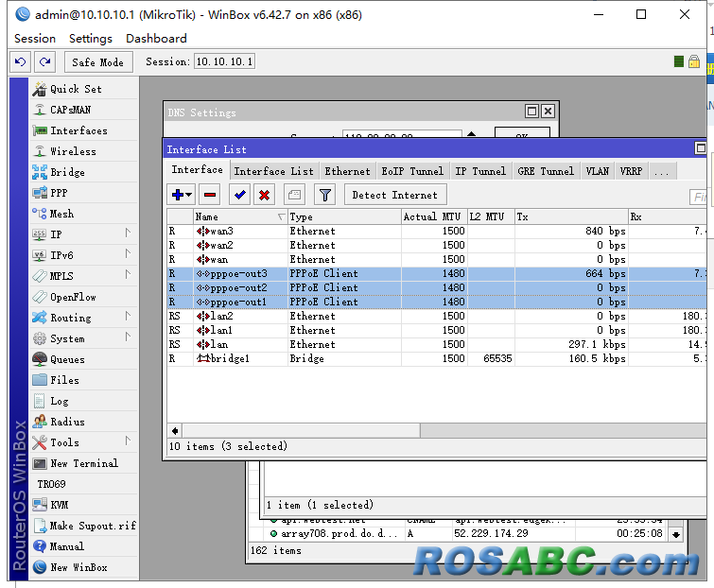Toggle Safe Mode button
The width and height of the screenshot is (714, 588).
tap(98, 61)
